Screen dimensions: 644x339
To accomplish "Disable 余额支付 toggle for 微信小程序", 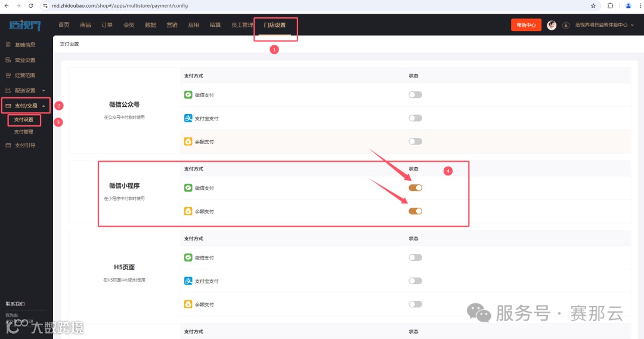I will pyautogui.click(x=415, y=211).
